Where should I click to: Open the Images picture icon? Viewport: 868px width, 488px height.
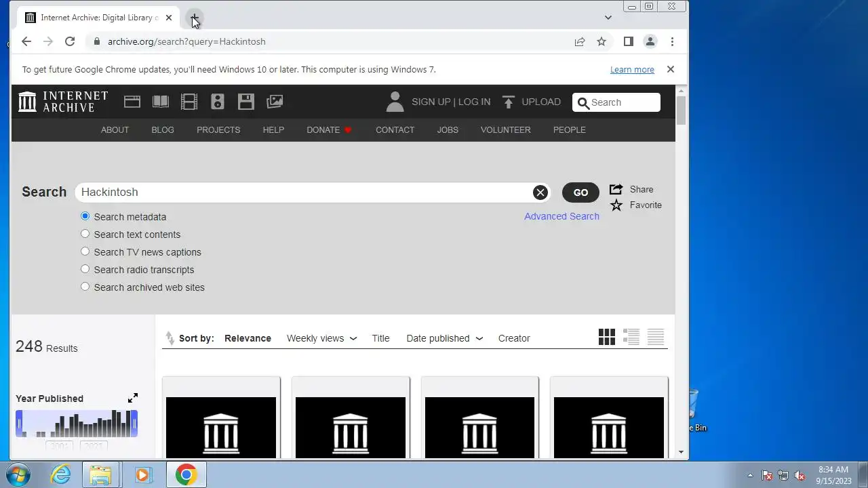275,102
